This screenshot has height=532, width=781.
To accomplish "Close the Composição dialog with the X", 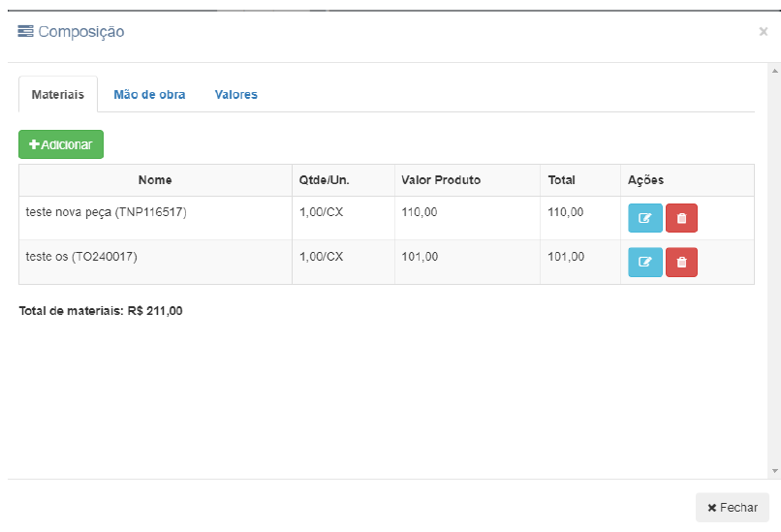I will [x=763, y=32].
